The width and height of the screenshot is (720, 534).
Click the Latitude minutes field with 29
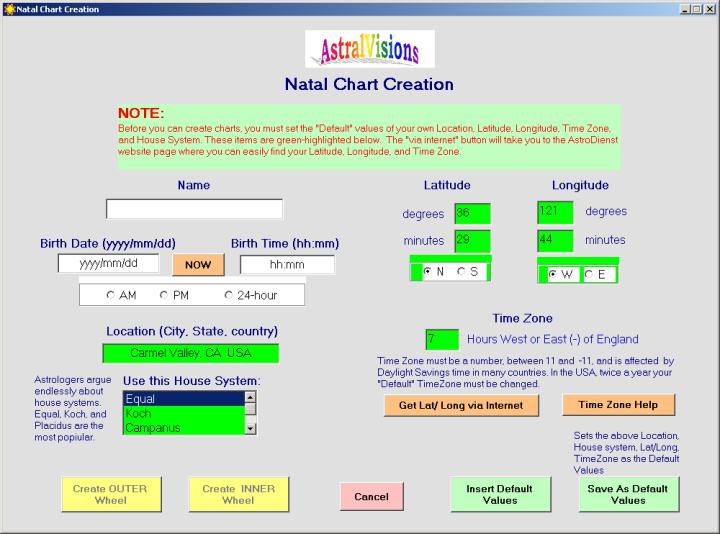tap(472, 241)
